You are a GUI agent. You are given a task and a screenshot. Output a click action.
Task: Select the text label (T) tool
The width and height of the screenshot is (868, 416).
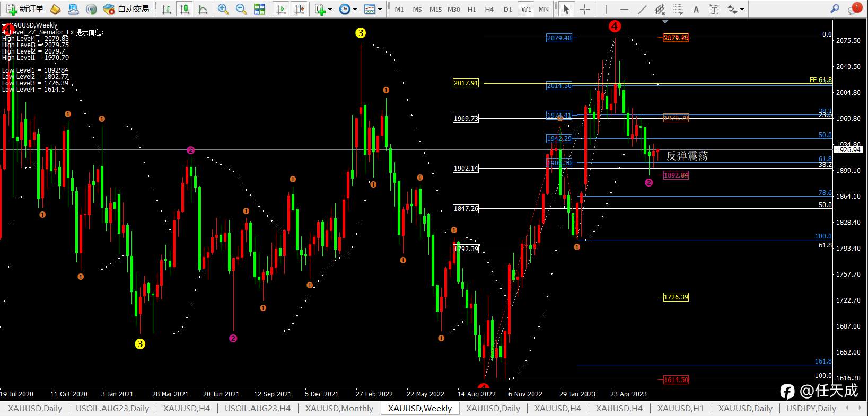(714, 9)
